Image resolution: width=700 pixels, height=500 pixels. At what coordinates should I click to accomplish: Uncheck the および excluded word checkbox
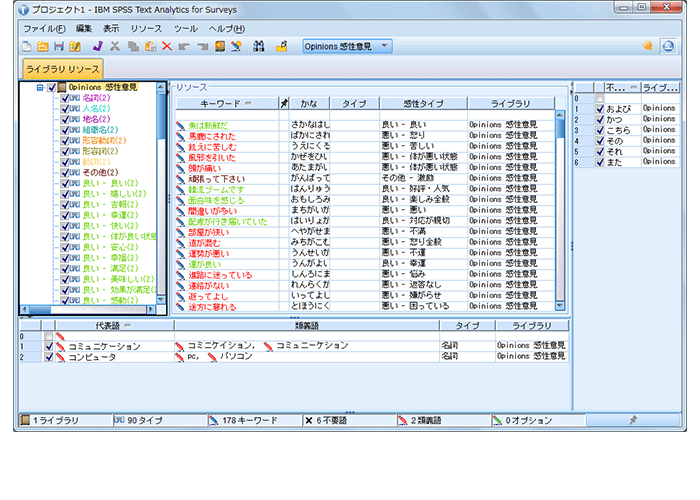pyautogui.click(x=600, y=108)
